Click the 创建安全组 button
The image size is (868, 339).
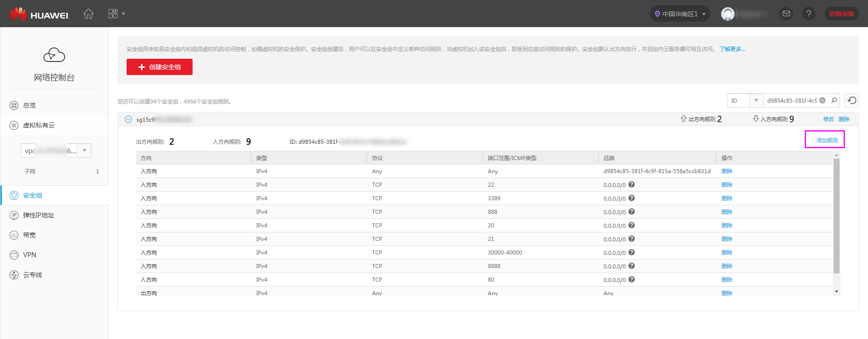(160, 67)
